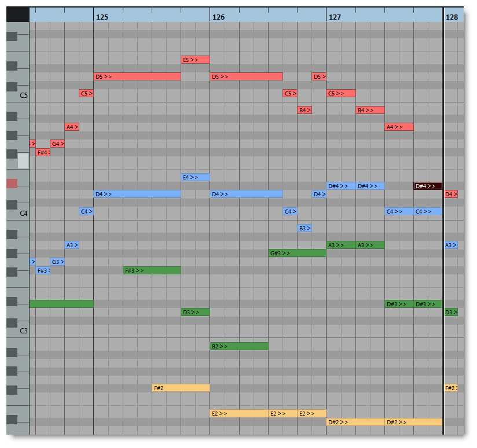Select the longest orange E2 note

239,414
